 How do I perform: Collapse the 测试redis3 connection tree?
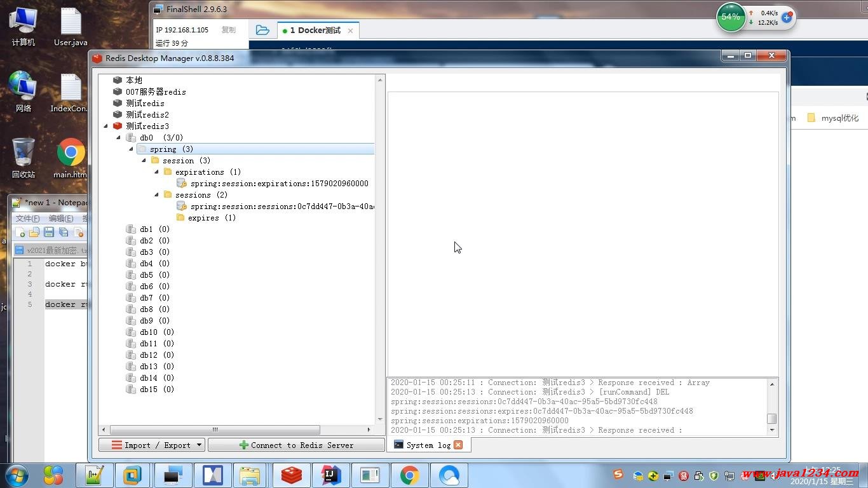coord(105,126)
